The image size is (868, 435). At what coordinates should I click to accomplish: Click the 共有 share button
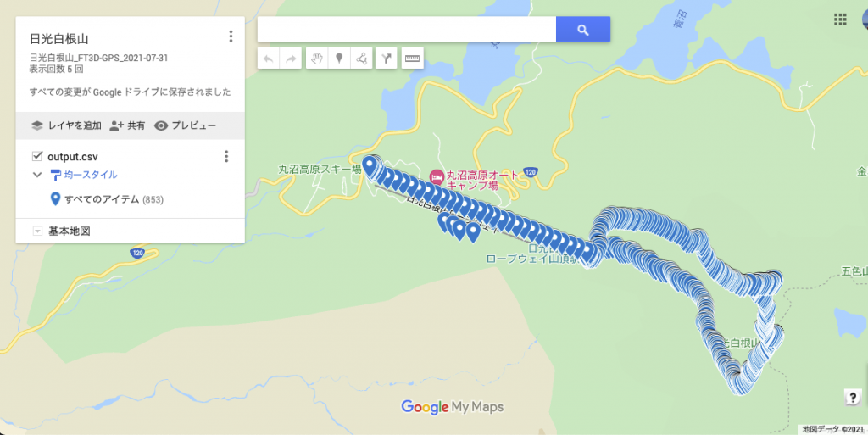click(127, 125)
